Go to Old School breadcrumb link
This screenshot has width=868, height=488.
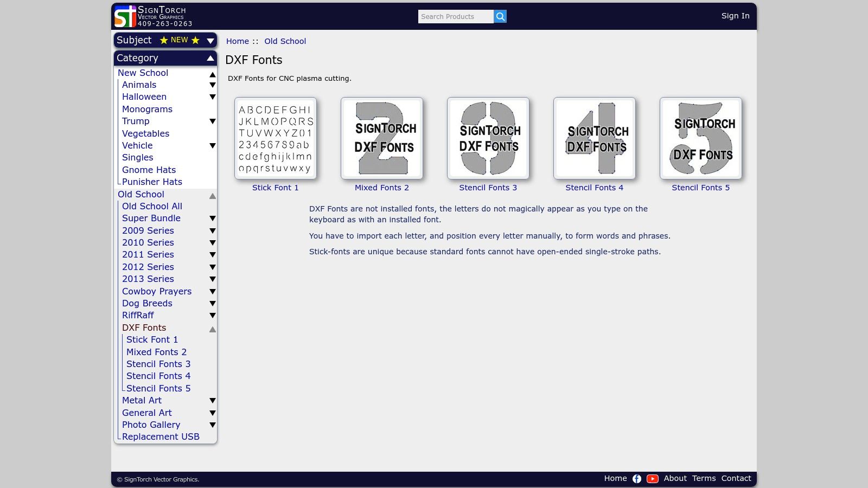(285, 41)
